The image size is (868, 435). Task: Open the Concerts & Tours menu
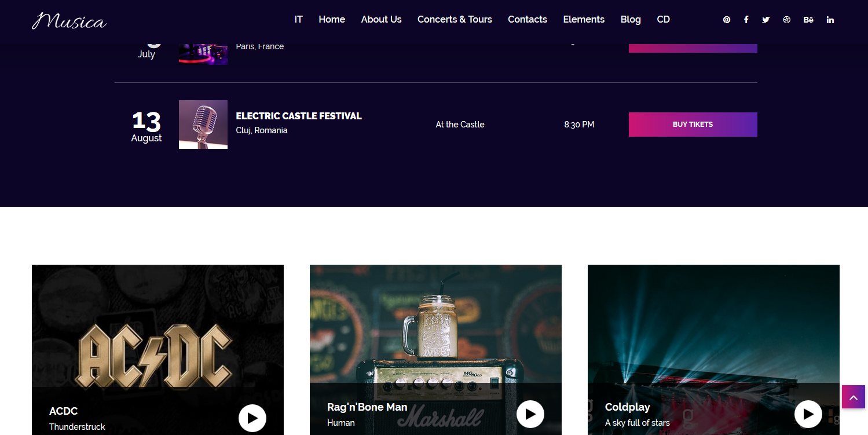coord(455,20)
